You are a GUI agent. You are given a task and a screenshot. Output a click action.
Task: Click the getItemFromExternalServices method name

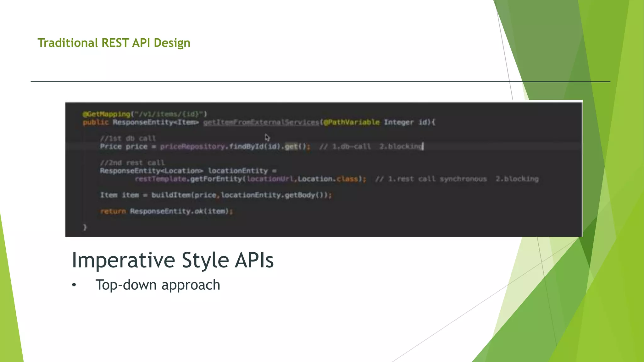pyautogui.click(x=261, y=122)
